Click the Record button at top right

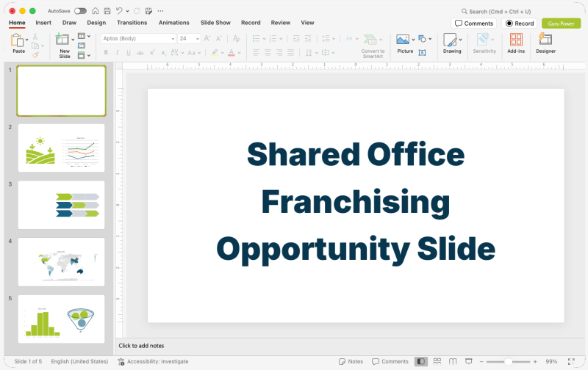coord(520,23)
